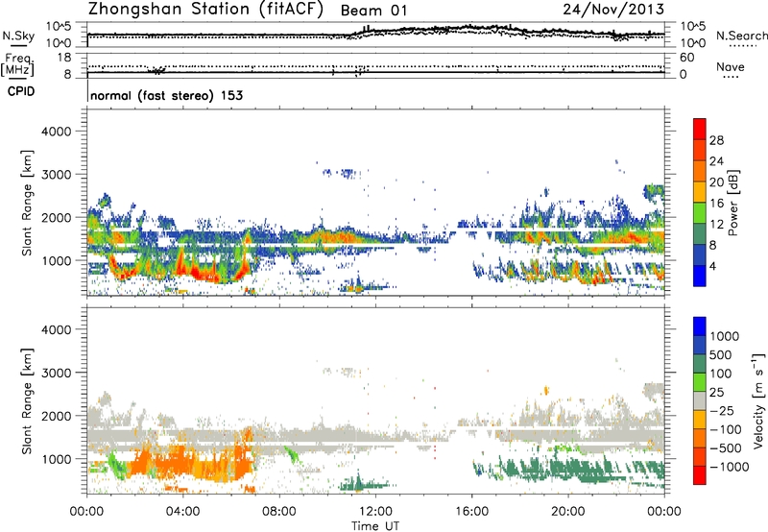Click the 'Zhongshan Station (fitACF)' title

[205, 10]
